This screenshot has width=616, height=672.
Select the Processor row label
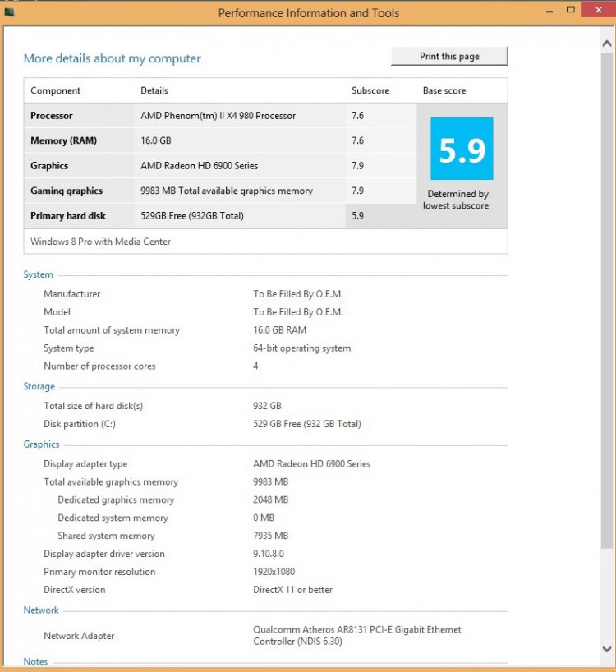point(52,116)
